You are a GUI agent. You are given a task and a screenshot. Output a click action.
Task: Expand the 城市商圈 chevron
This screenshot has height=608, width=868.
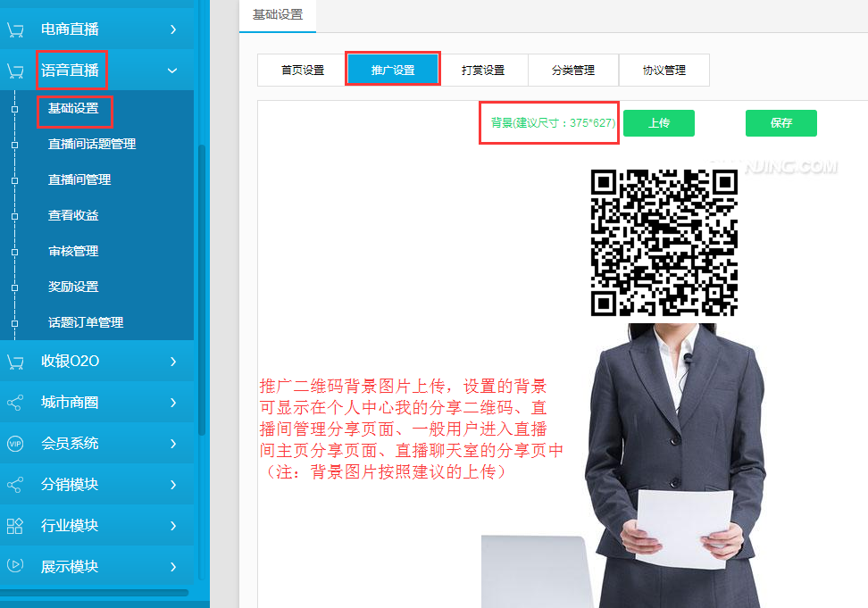point(173,403)
